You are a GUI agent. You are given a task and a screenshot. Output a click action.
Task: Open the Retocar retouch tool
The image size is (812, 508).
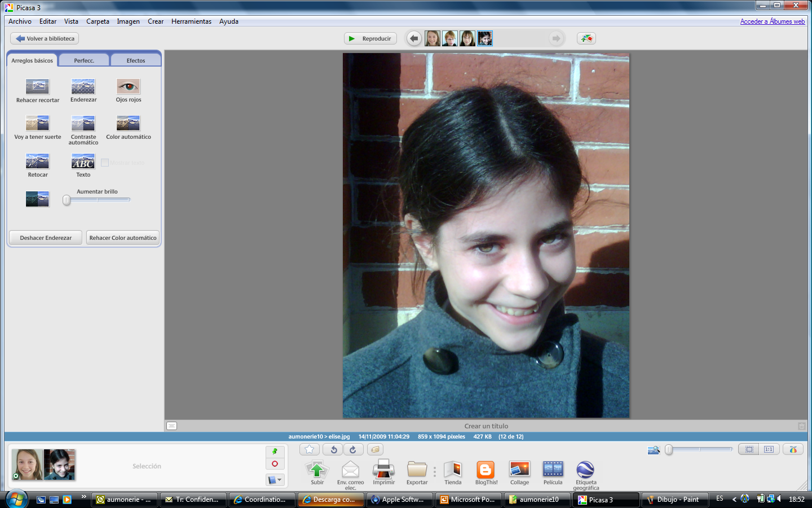pyautogui.click(x=37, y=162)
